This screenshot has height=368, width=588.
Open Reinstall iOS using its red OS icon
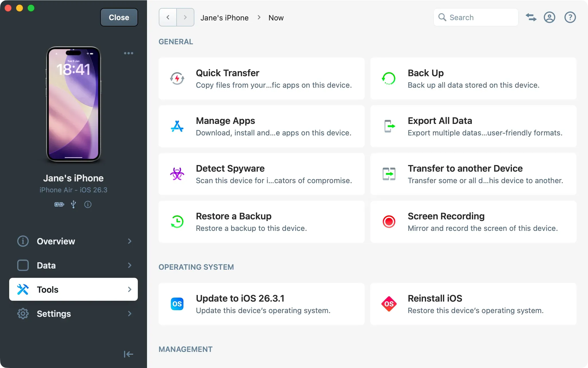[x=389, y=304]
